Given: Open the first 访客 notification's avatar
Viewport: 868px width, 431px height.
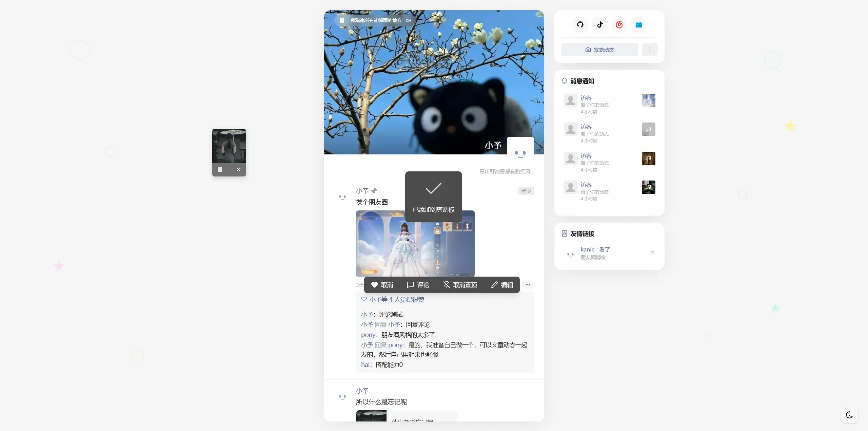Looking at the screenshot, I should pyautogui.click(x=571, y=100).
